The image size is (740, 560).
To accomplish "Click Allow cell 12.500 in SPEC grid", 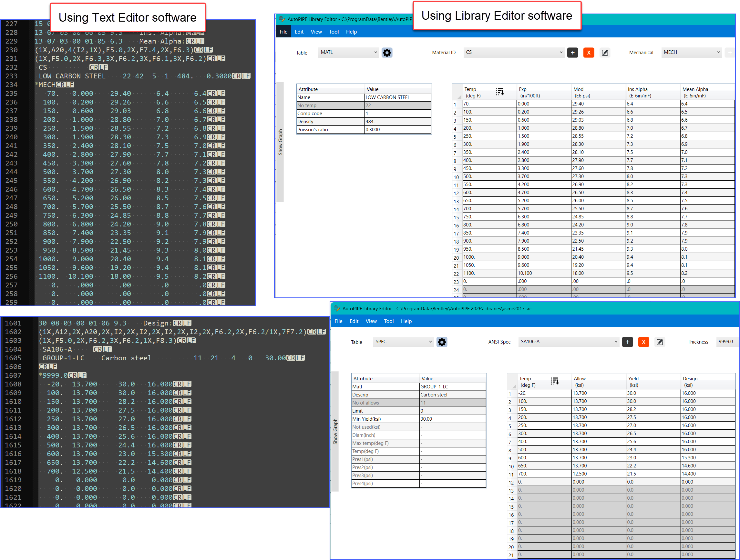I will click(599, 474).
